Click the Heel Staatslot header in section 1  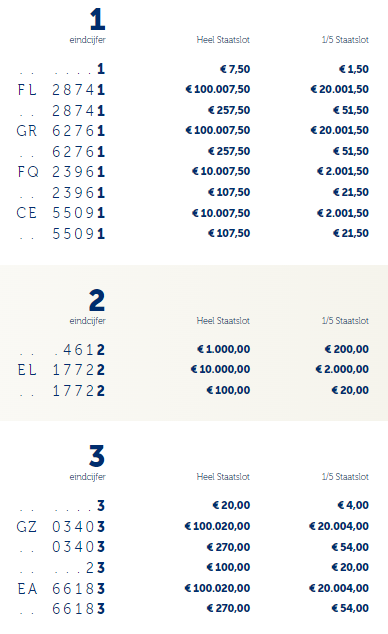point(223,40)
